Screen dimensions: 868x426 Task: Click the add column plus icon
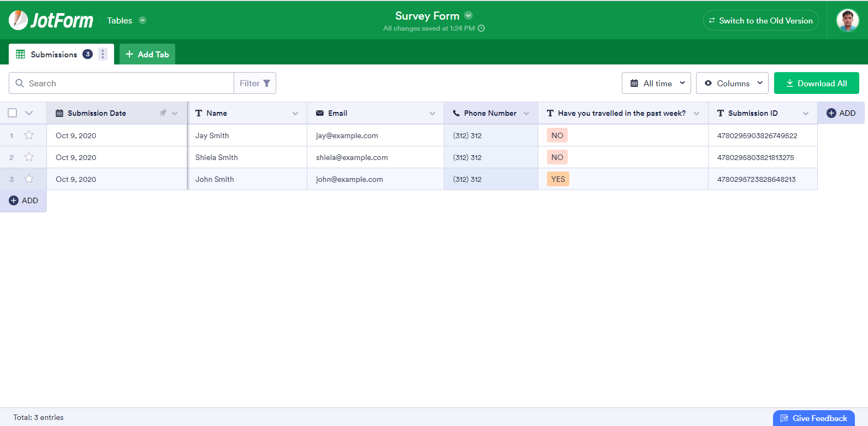point(831,113)
